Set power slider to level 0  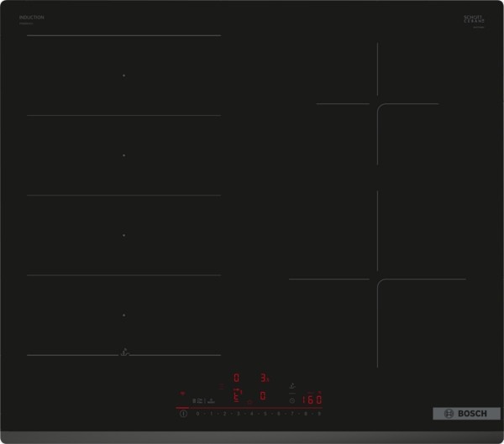pos(197,414)
